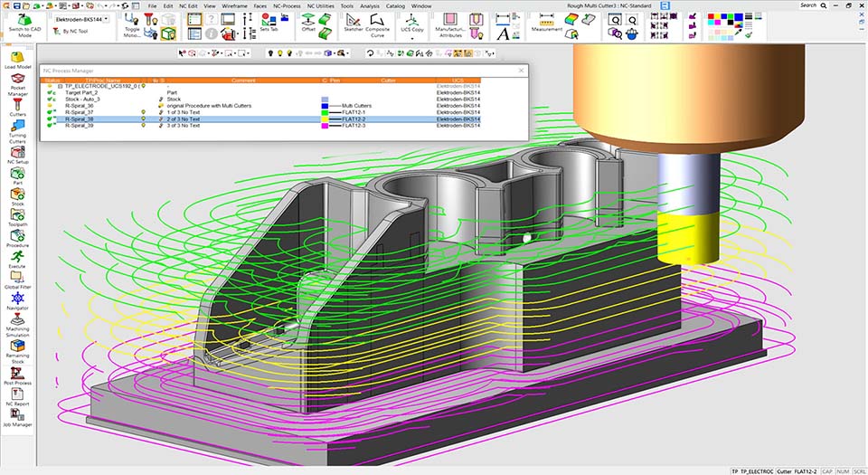Toggle the lightbulb visibility for R-Spiral_39
This screenshot has height=475, width=868.
pyautogui.click(x=144, y=126)
